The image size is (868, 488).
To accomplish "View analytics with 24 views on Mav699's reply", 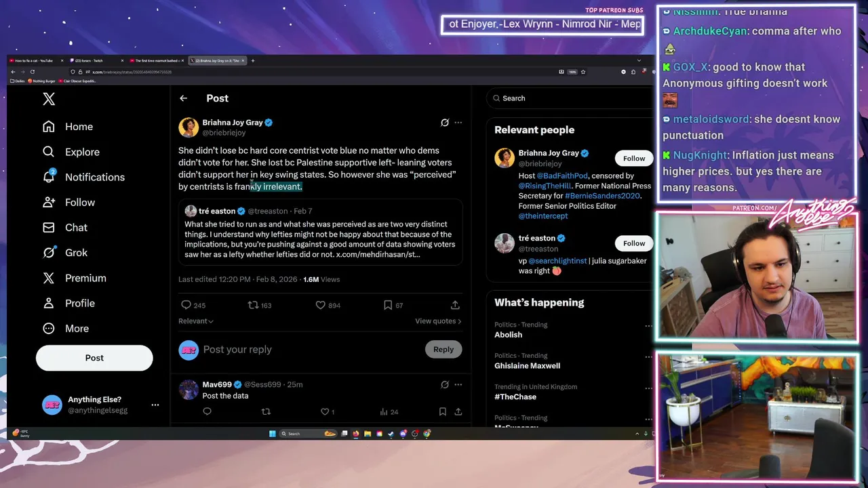I will [389, 411].
